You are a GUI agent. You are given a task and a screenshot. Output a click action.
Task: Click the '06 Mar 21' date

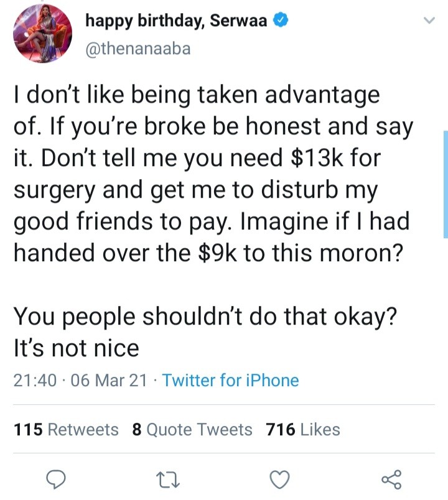(109, 381)
